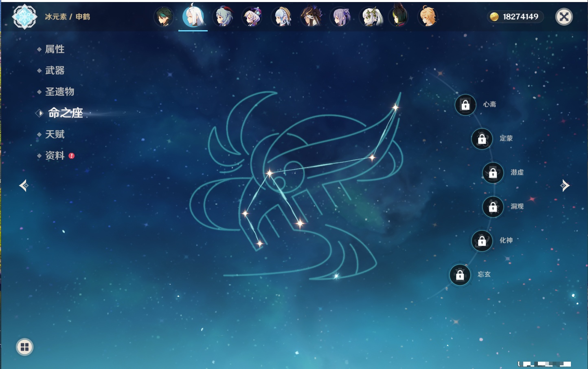Switch to the blonde Traveler portrait

pyautogui.click(x=428, y=17)
